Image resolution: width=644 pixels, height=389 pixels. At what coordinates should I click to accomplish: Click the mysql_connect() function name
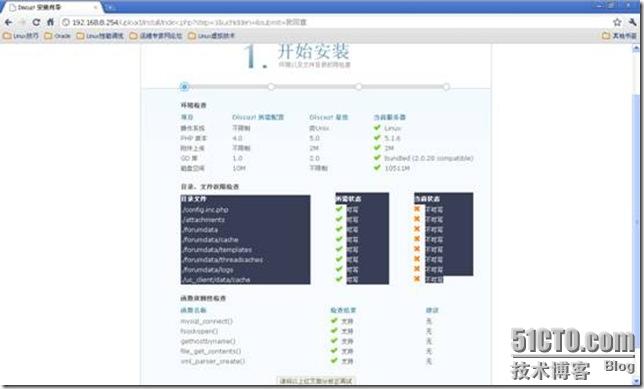pos(207,321)
